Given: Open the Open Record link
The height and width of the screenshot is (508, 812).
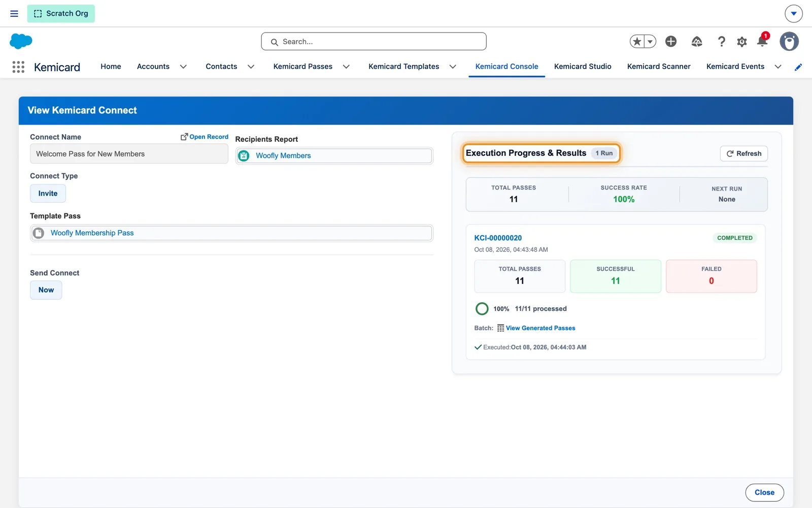Looking at the screenshot, I should pos(205,137).
